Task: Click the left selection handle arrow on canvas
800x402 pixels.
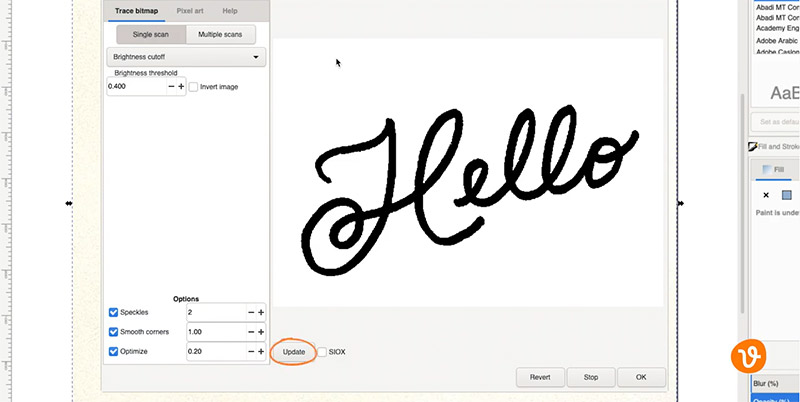Action: coord(69,204)
